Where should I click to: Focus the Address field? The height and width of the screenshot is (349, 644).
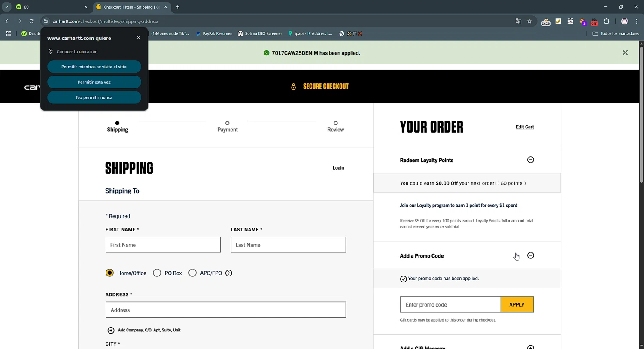click(226, 310)
